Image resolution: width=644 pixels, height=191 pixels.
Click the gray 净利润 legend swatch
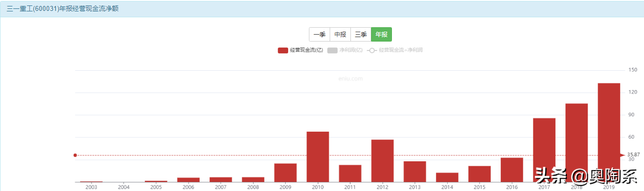[332, 50]
